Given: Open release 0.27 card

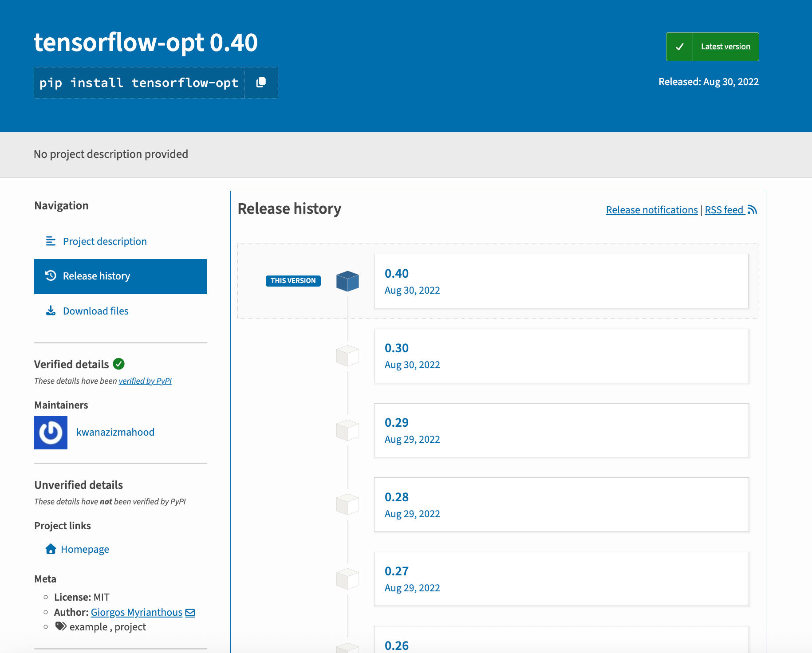Looking at the screenshot, I should [561, 579].
